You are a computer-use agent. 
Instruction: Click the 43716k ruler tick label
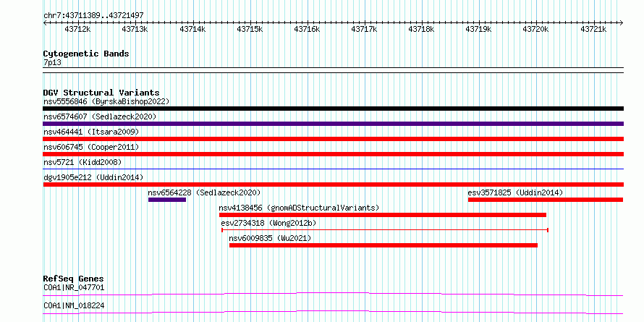pyautogui.click(x=308, y=29)
